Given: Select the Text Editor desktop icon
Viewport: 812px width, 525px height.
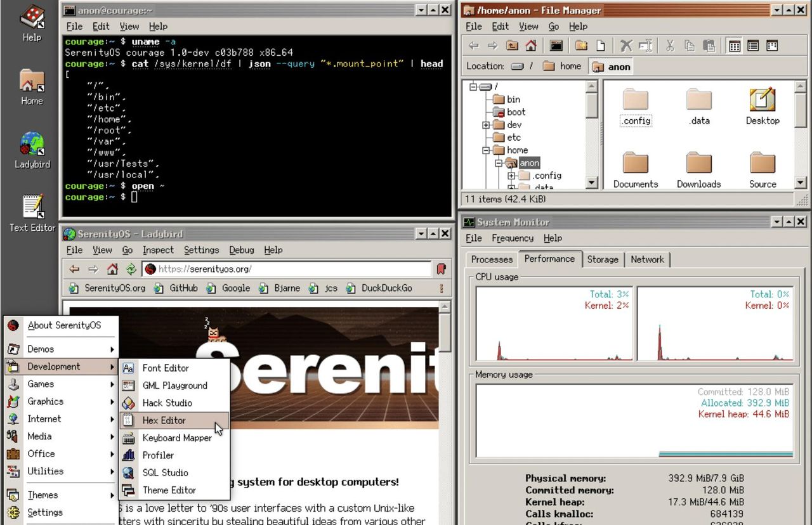Looking at the screenshot, I should (32, 214).
